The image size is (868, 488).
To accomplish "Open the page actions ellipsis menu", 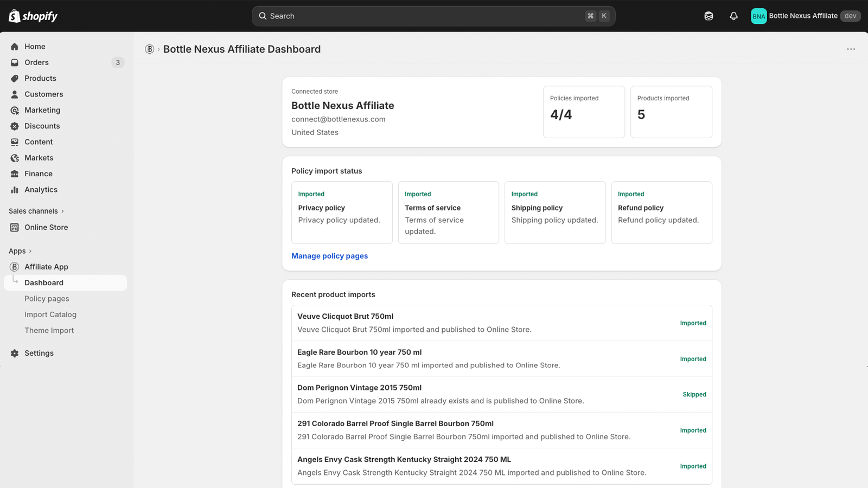I will click(x=851, y=49).
